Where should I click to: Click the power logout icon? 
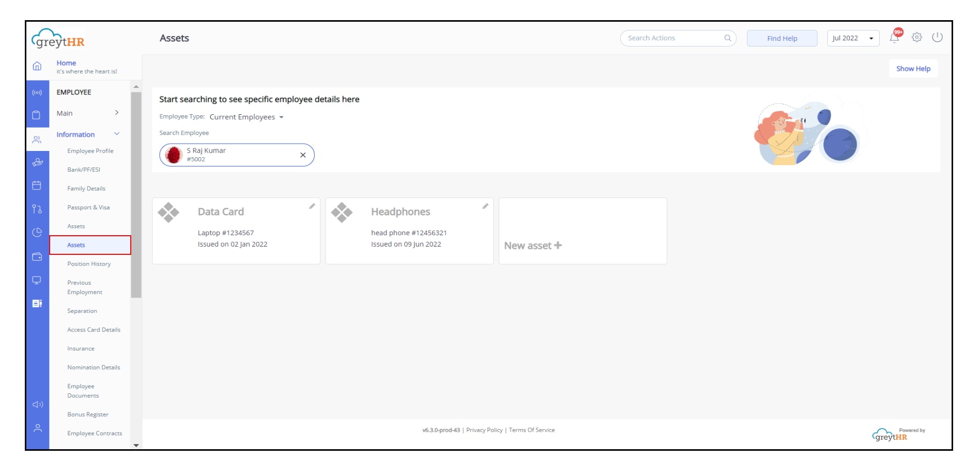(937, 37)
